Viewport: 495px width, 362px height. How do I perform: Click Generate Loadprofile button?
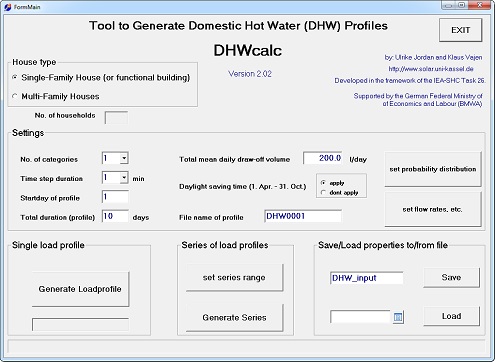point(80,289)
